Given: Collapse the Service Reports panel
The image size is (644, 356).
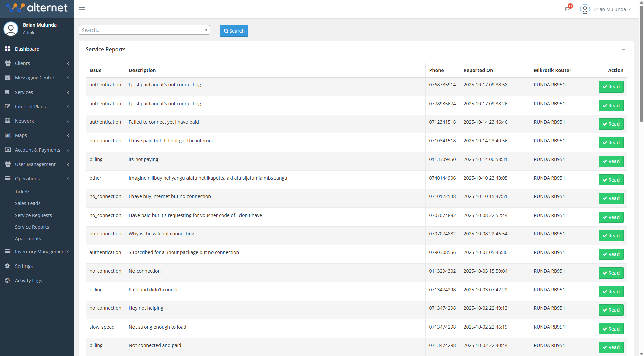Looking at the screenshot, I should [x=623, y=50].
